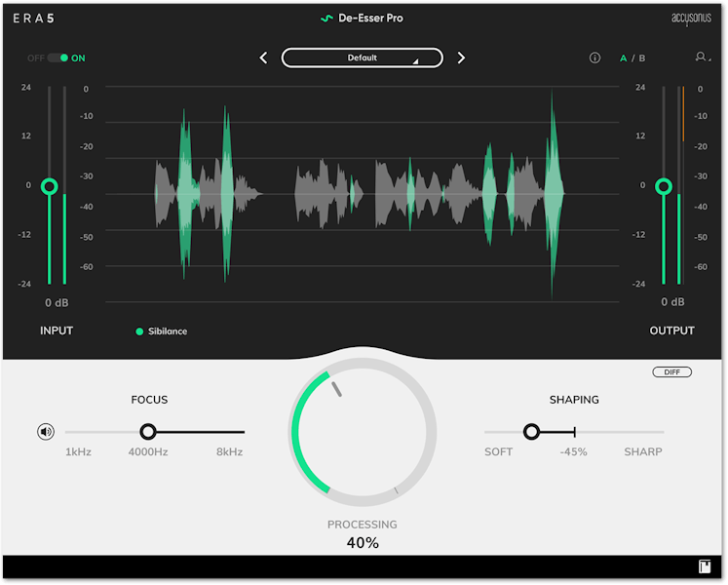The width and height of the screenshot is (728, 585).
Task: Toggle the DIFF button
Action: click(x=671, y=372)
